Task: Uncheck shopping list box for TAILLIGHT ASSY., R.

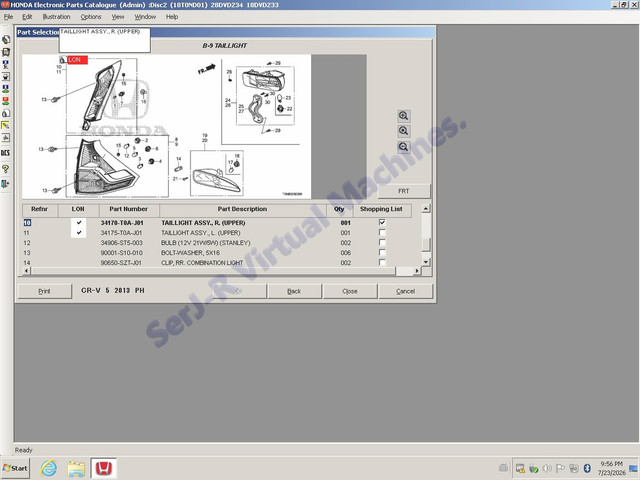Action: tap(382, 222)
